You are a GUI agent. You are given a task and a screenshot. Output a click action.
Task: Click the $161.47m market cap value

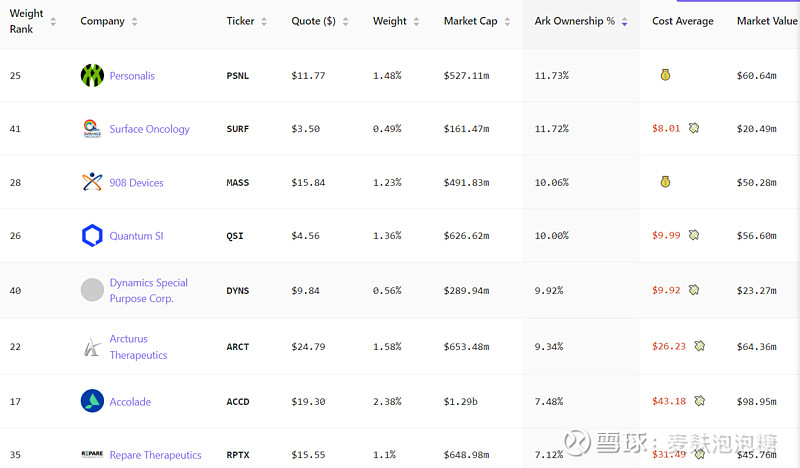466,129
